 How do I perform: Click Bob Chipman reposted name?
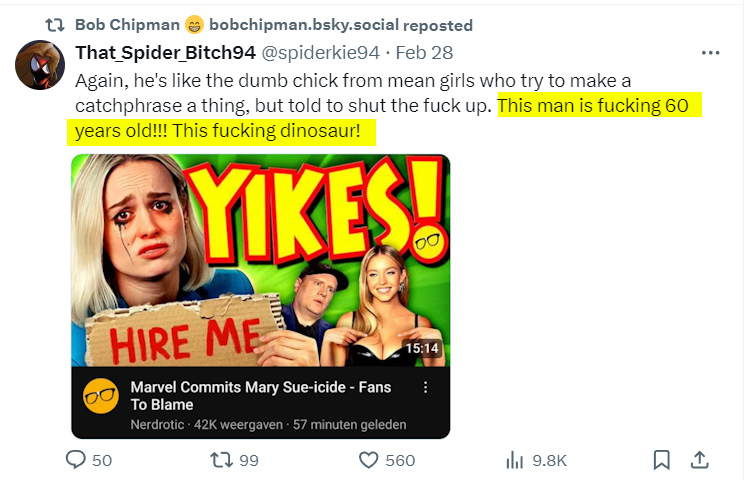(x=128, y=25)
